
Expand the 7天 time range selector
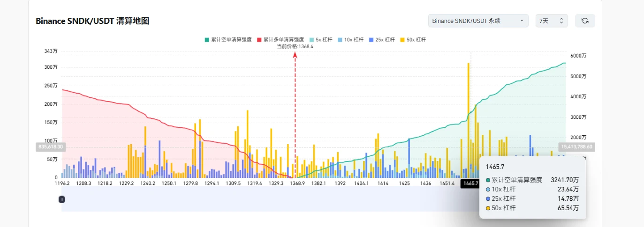(x=552, y=21)
